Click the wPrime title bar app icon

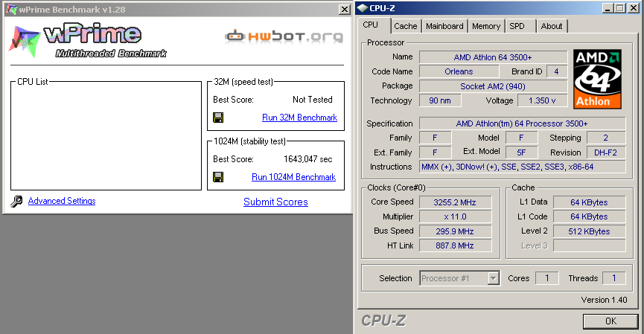coord(11,9)
